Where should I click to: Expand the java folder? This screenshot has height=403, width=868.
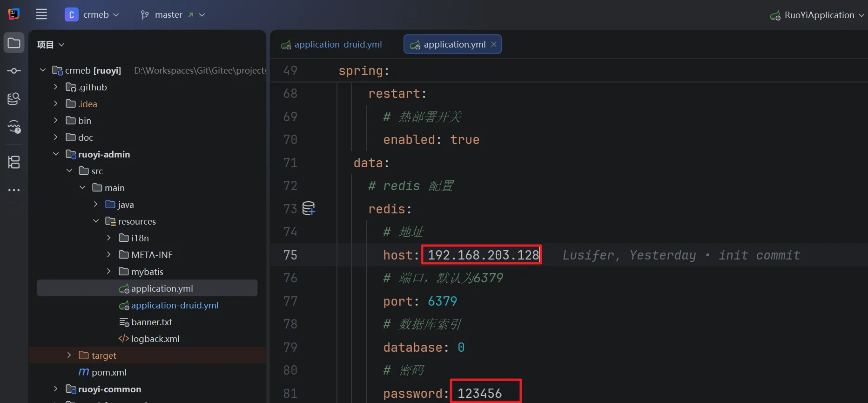[96, 205]
